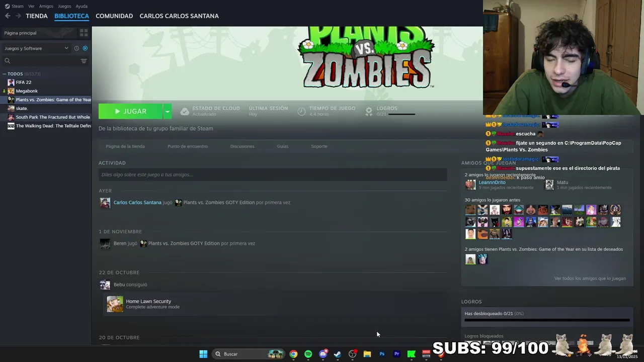Open Página de la tienda link
644x362 pixels.
[125, 146]
